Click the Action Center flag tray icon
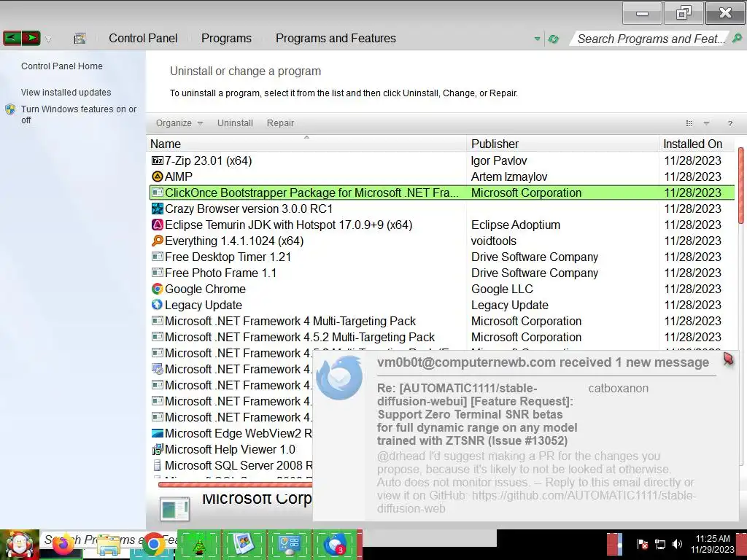 pyautogui.click(x=642, y=544)
